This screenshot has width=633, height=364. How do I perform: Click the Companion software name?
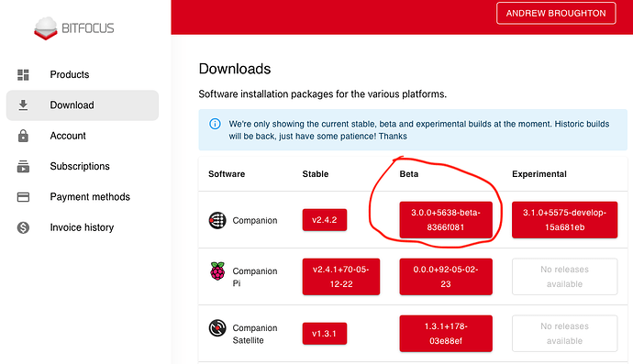coord(255,221)
